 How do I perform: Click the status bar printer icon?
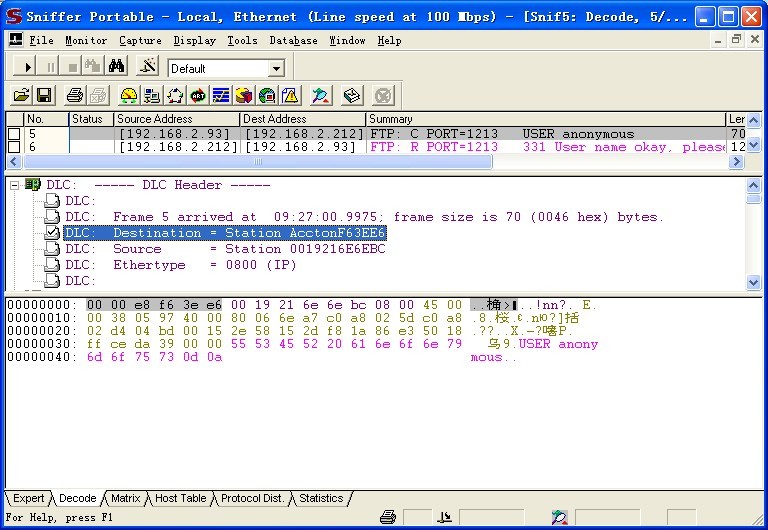[387, 517]
